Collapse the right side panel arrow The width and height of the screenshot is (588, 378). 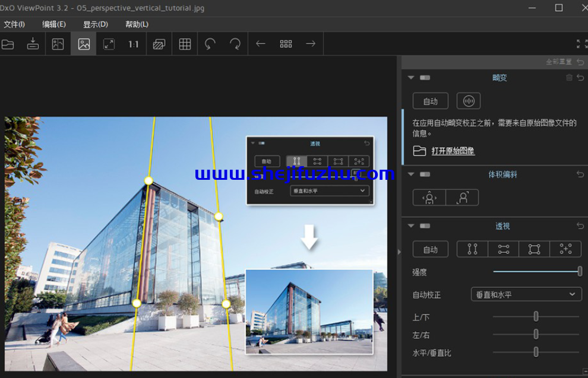[x=399, y=252]
